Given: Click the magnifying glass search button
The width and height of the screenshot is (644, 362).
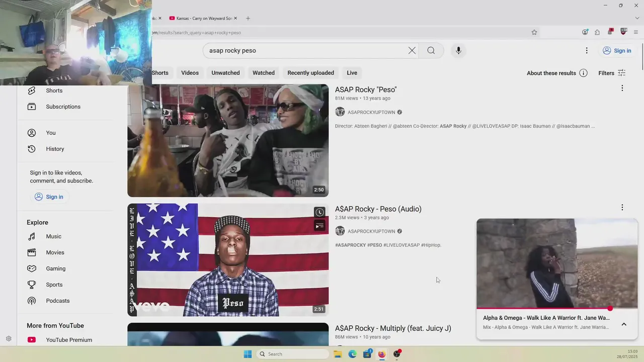Looking at the screenshot, I should 431,50.
